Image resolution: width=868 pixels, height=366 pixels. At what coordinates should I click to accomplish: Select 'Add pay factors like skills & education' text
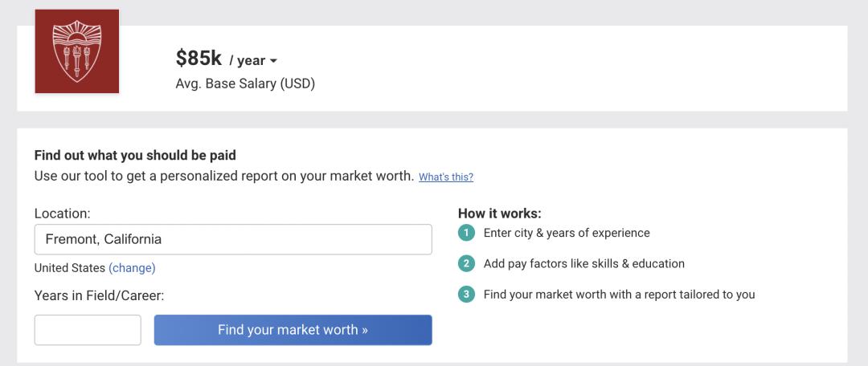click(584, 263)
